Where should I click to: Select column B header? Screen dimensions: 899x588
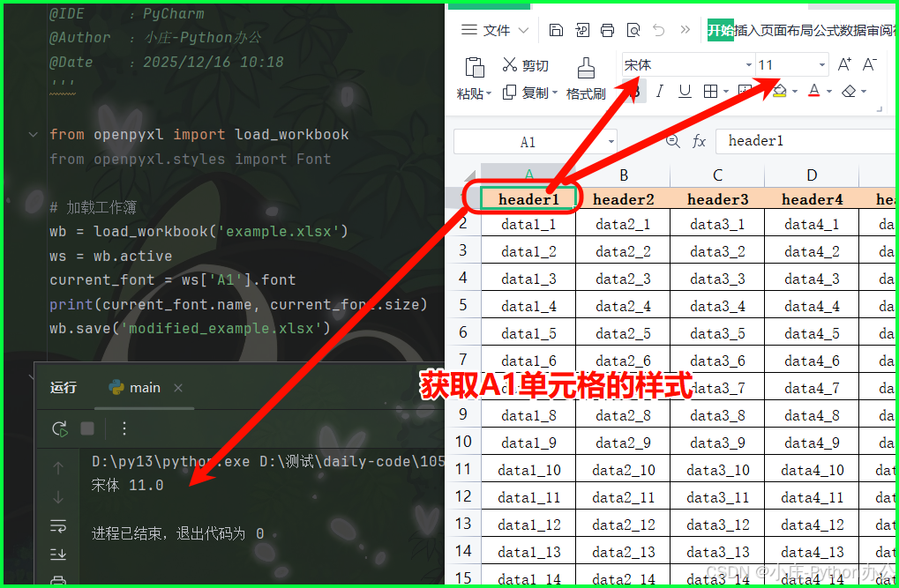(623, 175)
